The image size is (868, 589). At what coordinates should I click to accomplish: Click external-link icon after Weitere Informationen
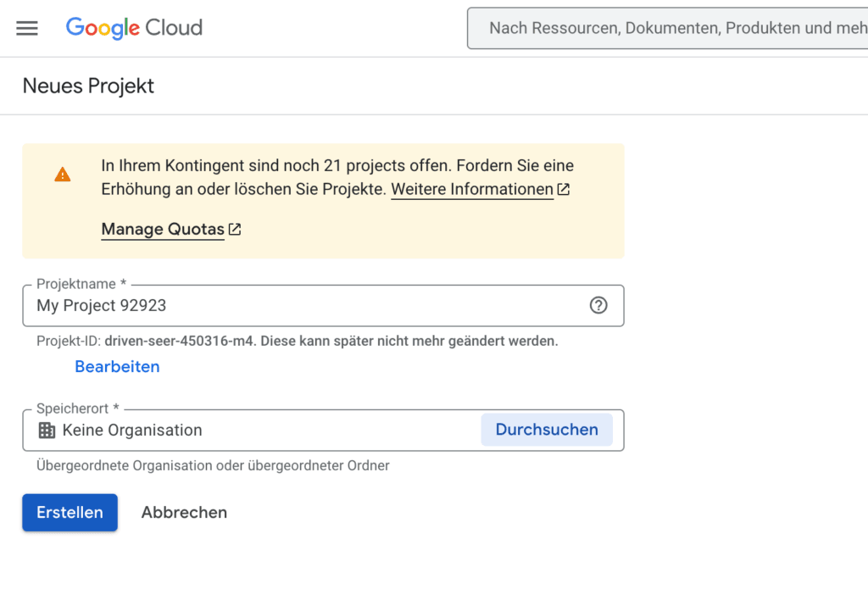coord(564,189)
